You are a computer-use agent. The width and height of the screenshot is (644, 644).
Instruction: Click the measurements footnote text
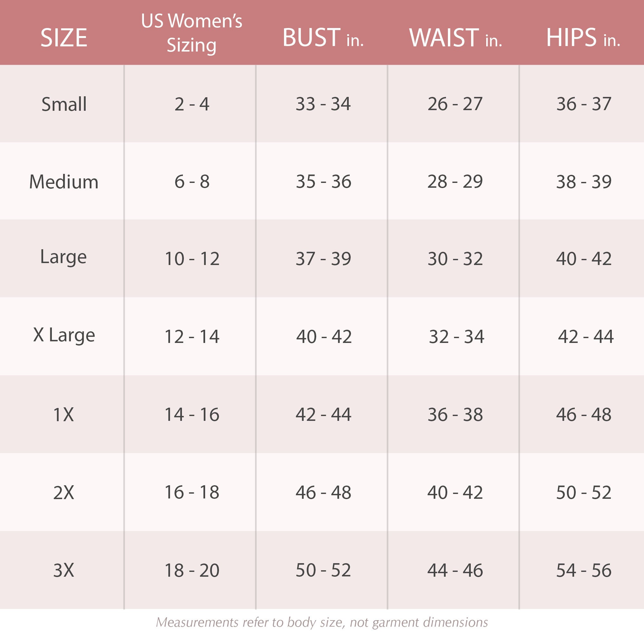[x=322, y=622]
